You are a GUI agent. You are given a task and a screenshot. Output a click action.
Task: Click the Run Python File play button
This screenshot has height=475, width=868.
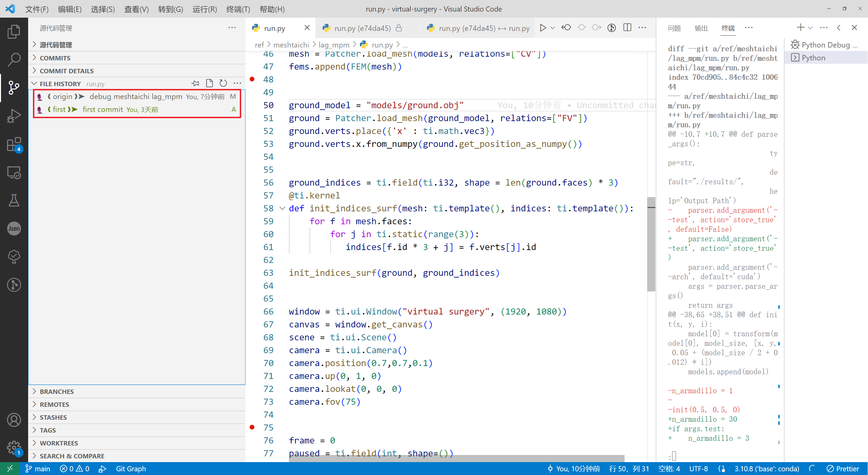click(543, 28)
